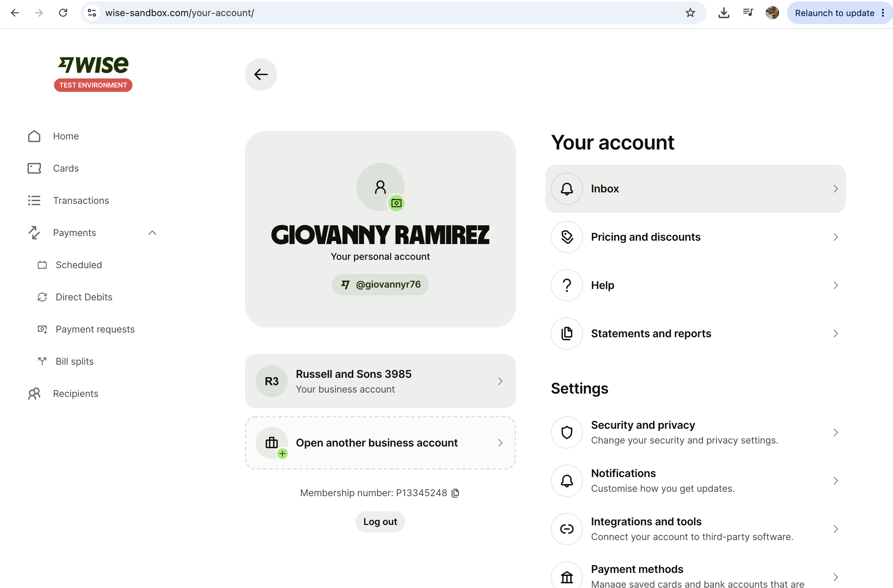Open Statements and reports
Image resolution: width=893 pixels, height=588 pixels.
pyautogui.click(x=695, y=334)
